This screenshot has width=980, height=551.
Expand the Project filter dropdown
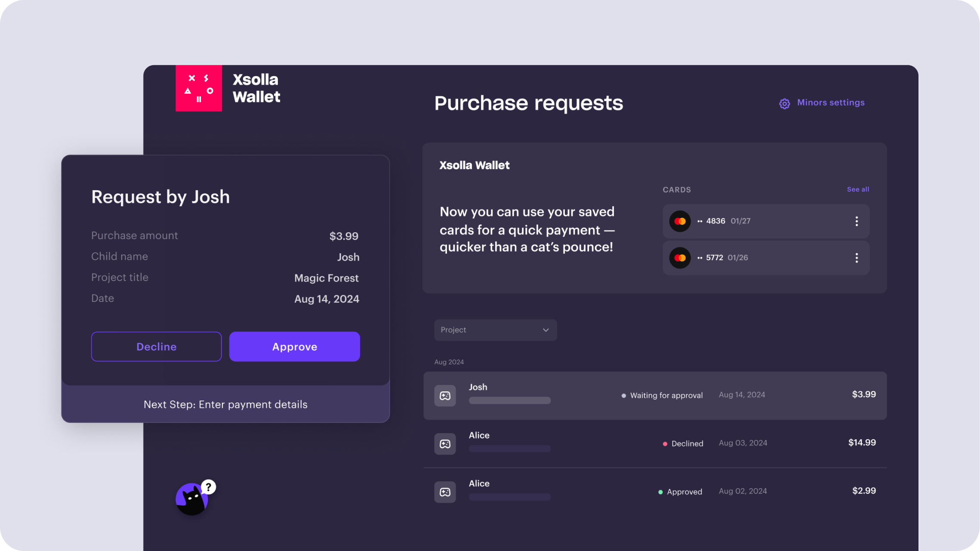(x=495, y=330)
